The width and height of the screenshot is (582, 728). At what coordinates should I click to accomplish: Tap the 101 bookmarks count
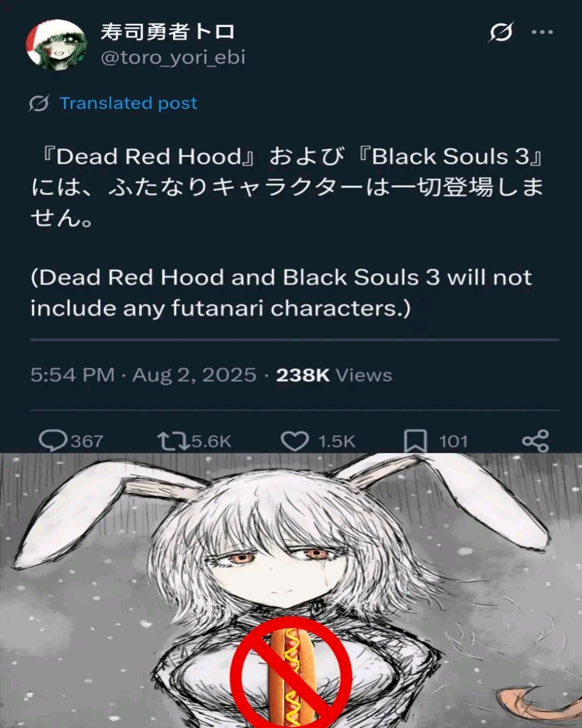[453, 441]
